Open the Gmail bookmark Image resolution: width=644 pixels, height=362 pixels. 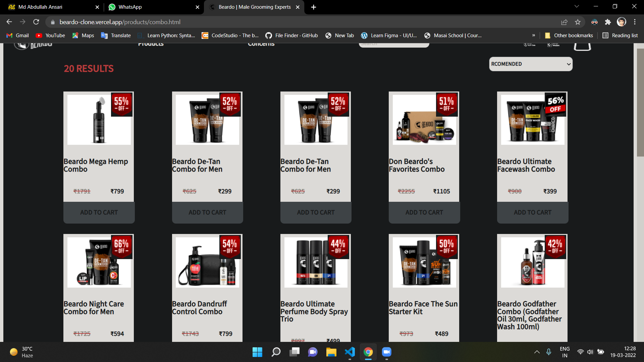18,36
